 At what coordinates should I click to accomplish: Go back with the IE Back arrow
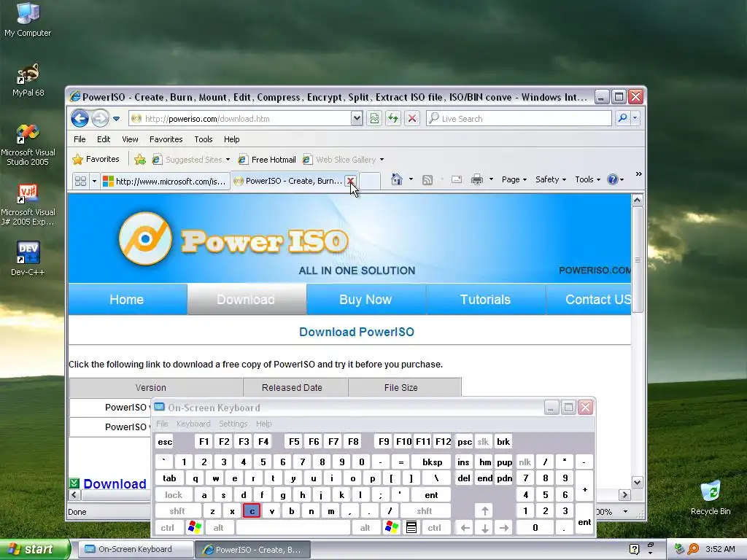pyautogui.click(x=80, y=118)
